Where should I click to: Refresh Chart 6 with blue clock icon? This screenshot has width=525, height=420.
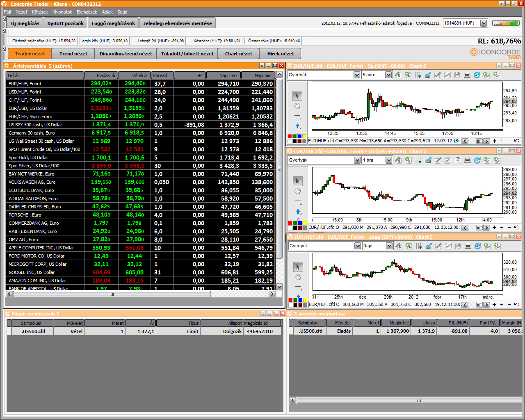click(477, 75)
